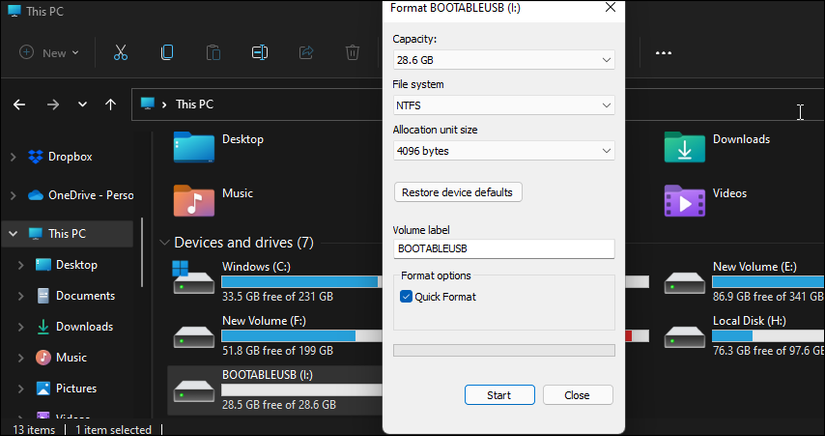
Task: Click the Rename icon in toolbar
Action: [259, 53]
